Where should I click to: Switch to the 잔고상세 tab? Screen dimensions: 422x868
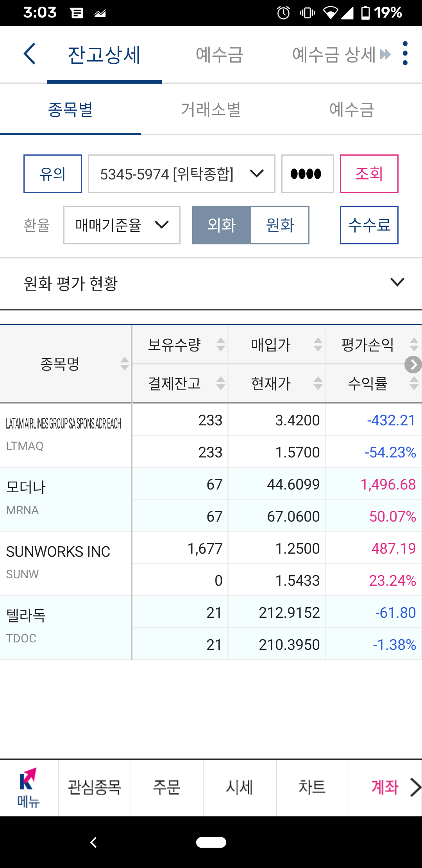coord(104,54)
